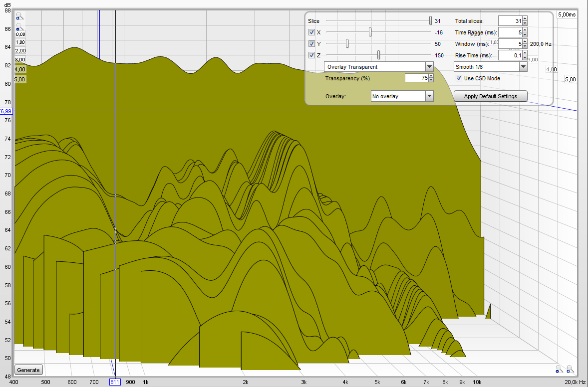Click the 811 cursor frequency label

[x=115, y=382]
